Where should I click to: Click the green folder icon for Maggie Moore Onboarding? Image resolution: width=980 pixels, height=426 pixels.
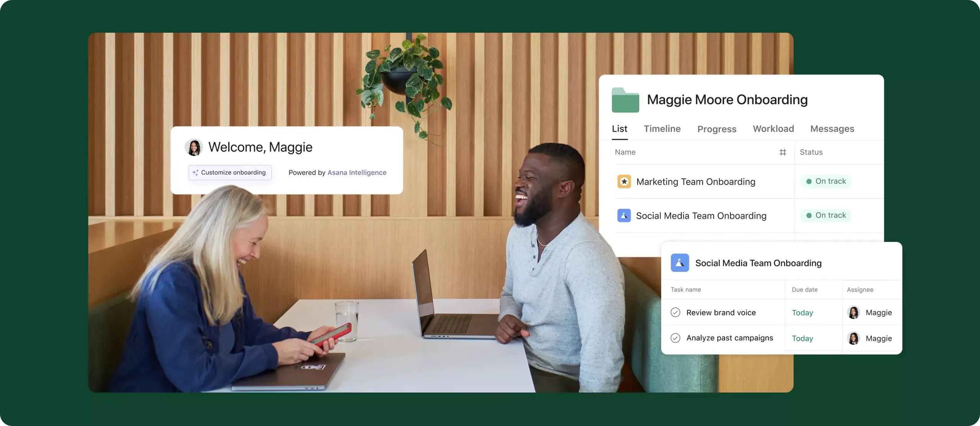(625, 100)
